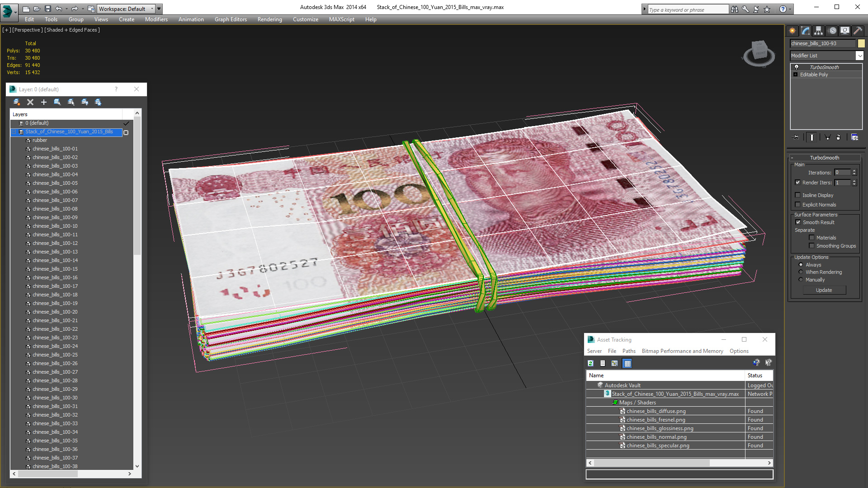This screenshot has height=488, width=868.
Task: Enable the Isoline Display checkbox
Action: (x=798, y=195)
